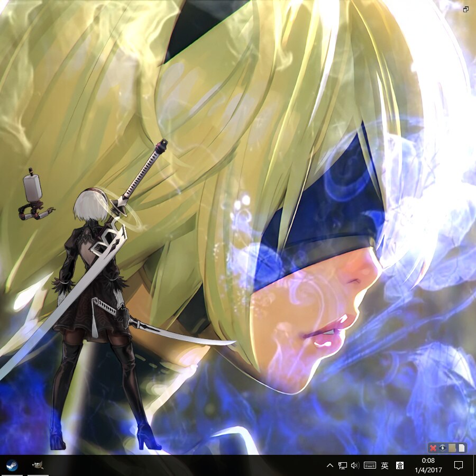This screenshot has width=476, height=476.
Task: Open the touch keyboard
Action: pyautogui.click(x=370, y=465)
